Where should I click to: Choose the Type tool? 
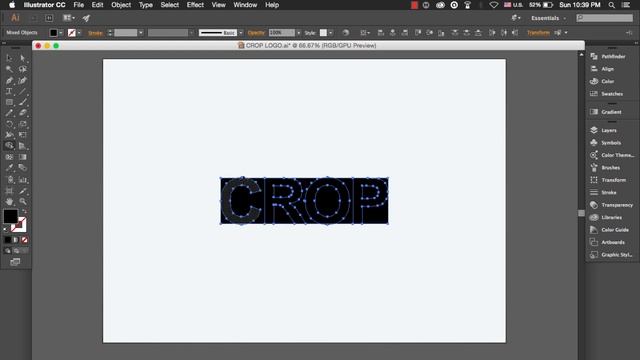(9, 91)
